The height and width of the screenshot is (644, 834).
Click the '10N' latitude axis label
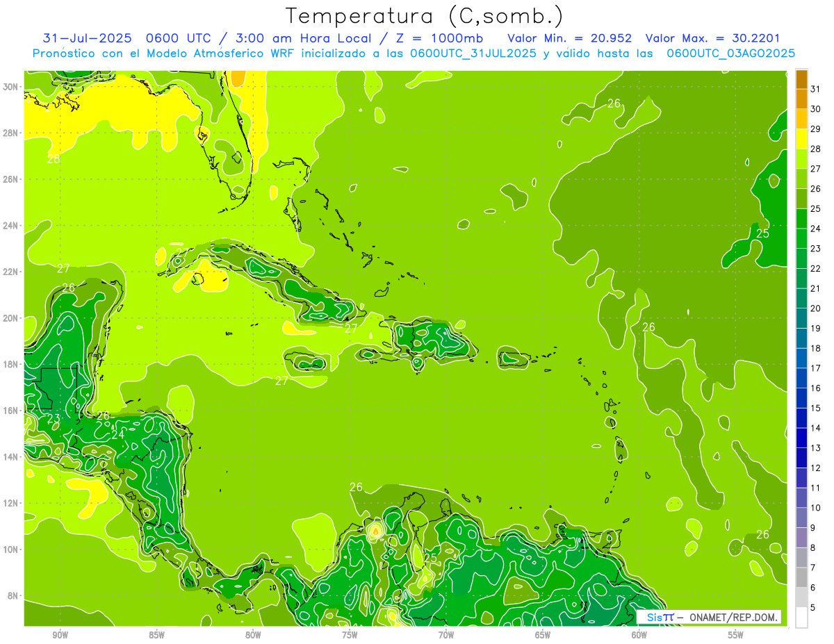[x=12, y=549]
